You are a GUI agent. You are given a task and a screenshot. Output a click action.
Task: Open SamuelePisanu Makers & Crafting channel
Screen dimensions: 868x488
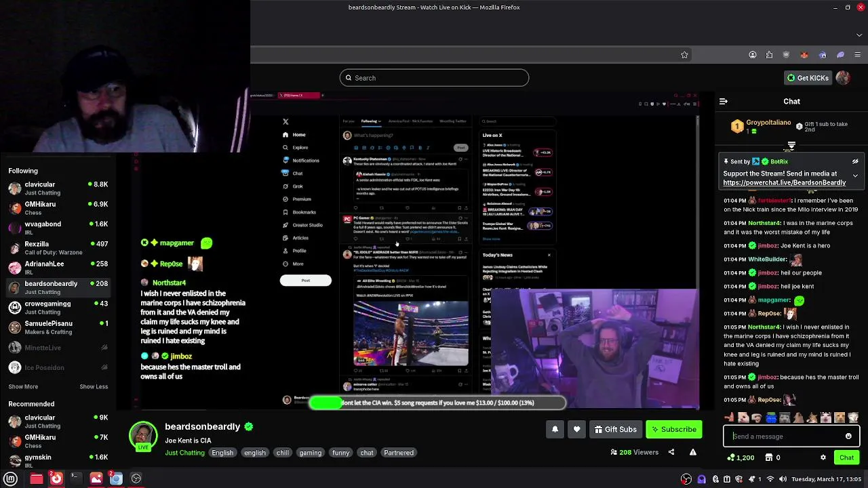(58, 327)
